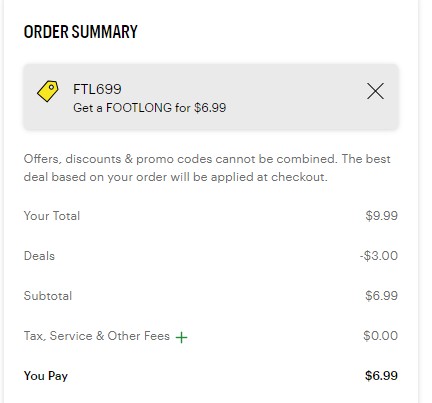Click the Tax, Service & Other Fees label
Image resolution: width=432 pixels, height=403 pixels.
97,336
